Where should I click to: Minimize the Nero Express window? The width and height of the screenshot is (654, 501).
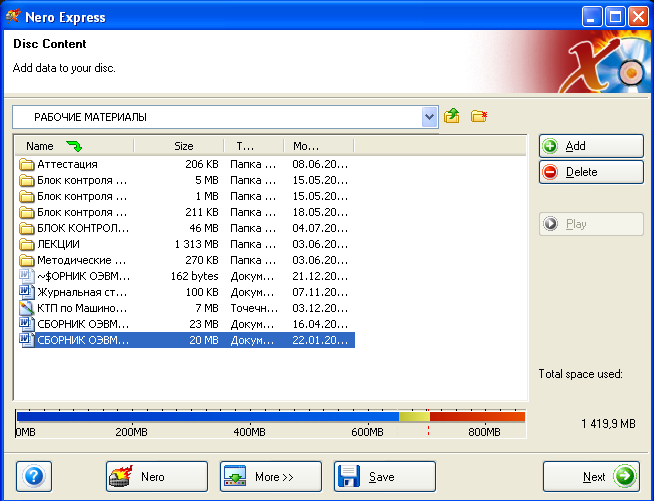592,17
